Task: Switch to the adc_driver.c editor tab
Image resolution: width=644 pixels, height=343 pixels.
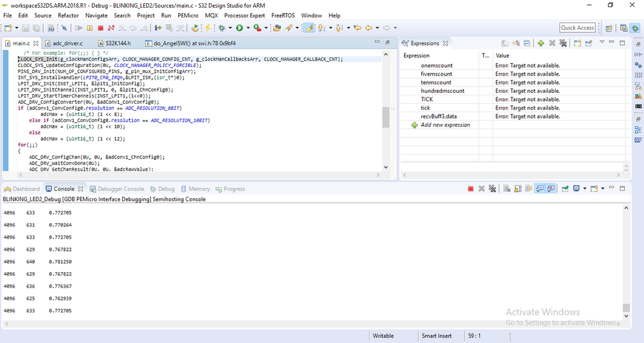Action: click(64, 43)
